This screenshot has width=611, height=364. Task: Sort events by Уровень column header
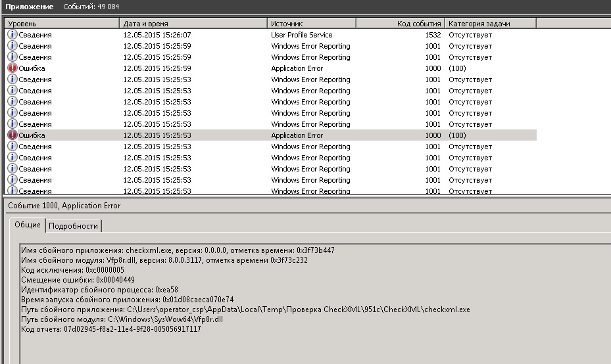(x=62, y=24)
